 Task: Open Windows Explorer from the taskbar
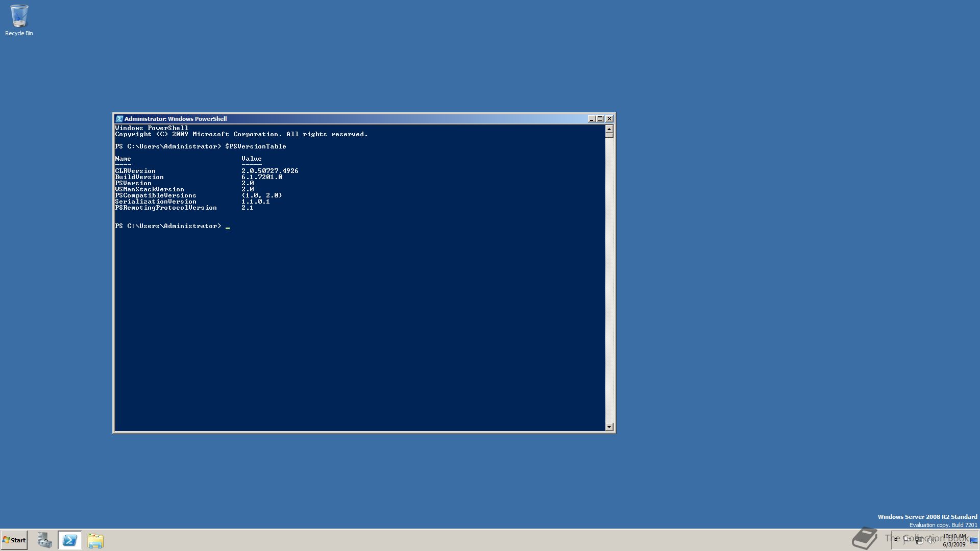pos(95,540)
